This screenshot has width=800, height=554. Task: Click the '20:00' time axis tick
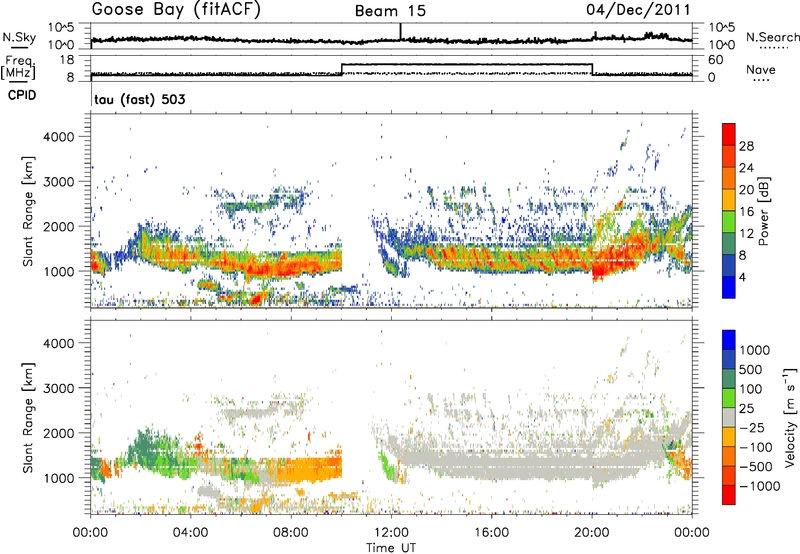591,533
